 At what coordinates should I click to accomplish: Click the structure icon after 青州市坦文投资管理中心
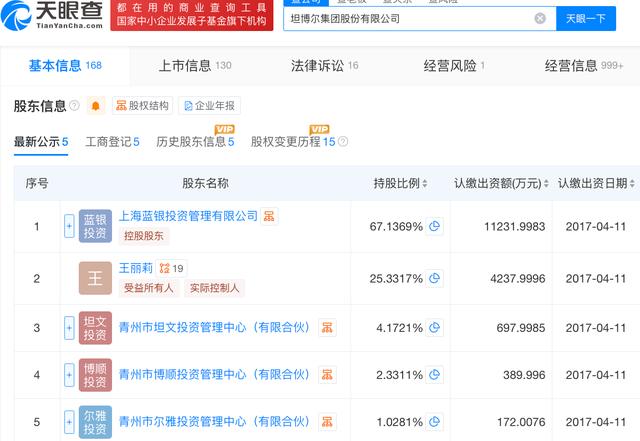[327, 327]
